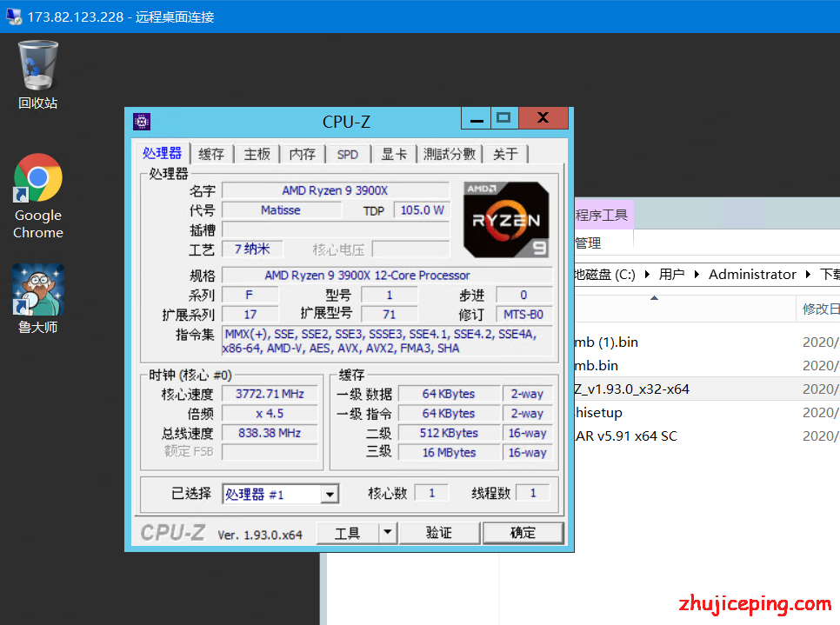Click the 工具 button
Screen dimensions: 840x625
348,532
